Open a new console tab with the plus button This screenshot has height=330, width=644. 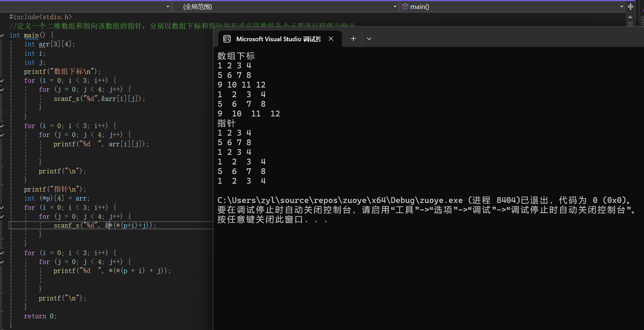353,39
